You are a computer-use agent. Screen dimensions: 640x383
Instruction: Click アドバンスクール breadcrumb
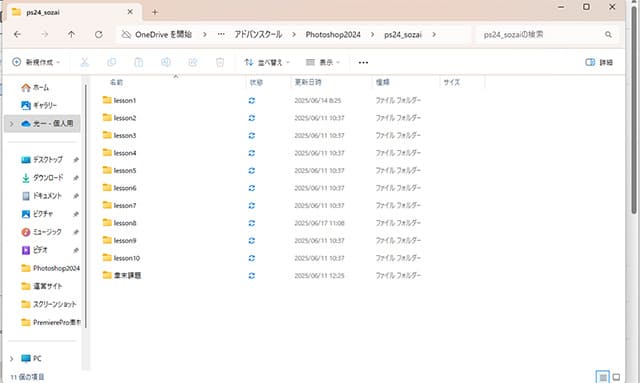[258, 35]
